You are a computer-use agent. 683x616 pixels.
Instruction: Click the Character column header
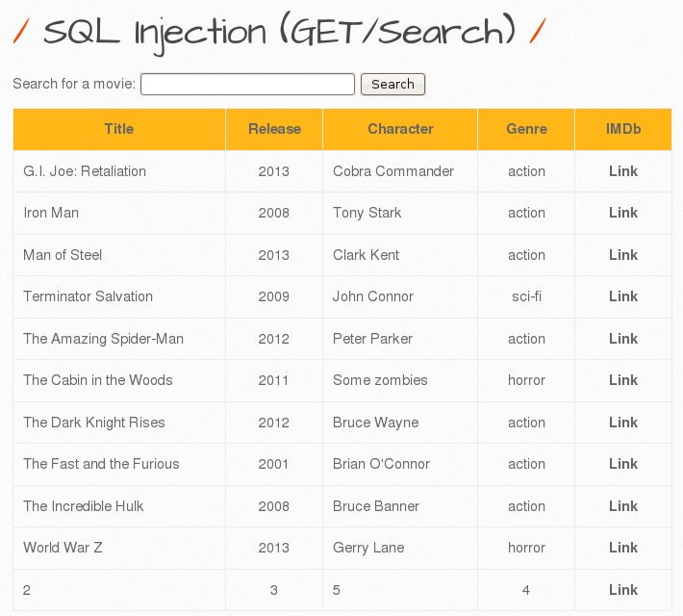click(x=400, y=129)
